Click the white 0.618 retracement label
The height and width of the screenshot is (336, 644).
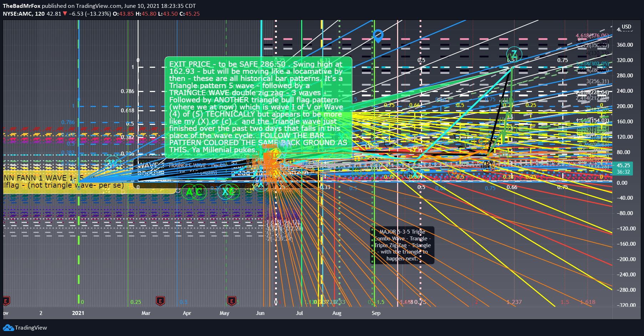click(x=127, y=110)
